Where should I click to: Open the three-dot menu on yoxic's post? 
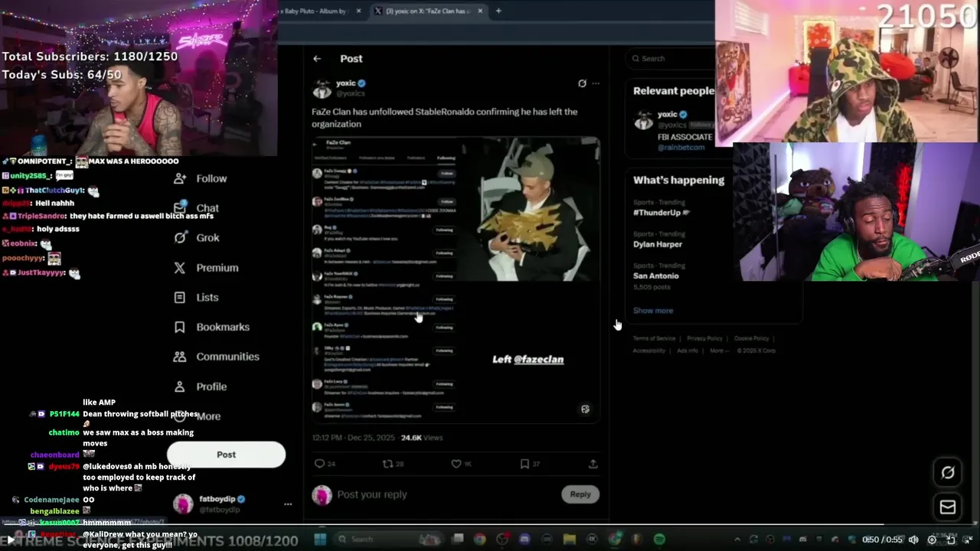pos(596,83)
